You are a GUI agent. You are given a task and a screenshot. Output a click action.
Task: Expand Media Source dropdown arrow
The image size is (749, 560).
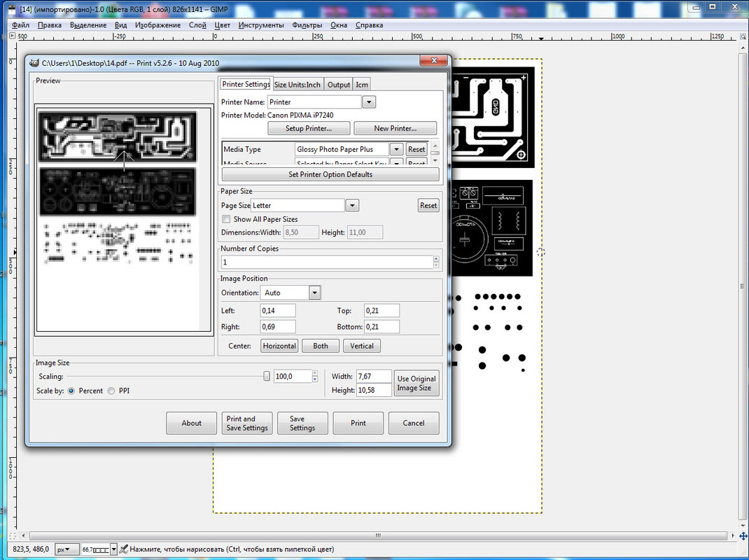[396, 163]
